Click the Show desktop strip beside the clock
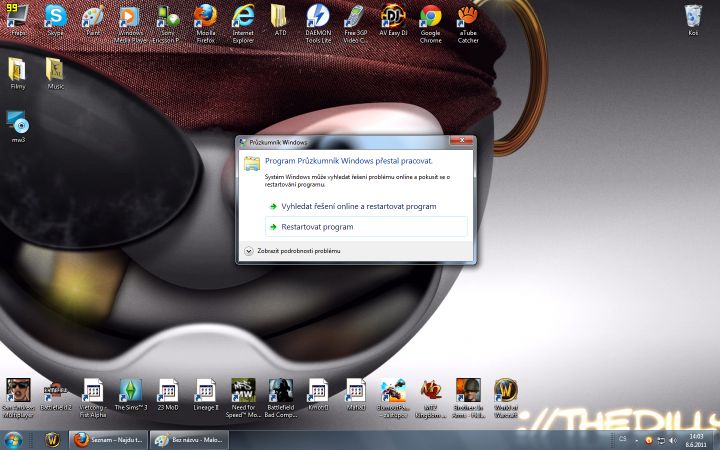The height and width of the screenshot is (450, 720). tap(716, 440)
